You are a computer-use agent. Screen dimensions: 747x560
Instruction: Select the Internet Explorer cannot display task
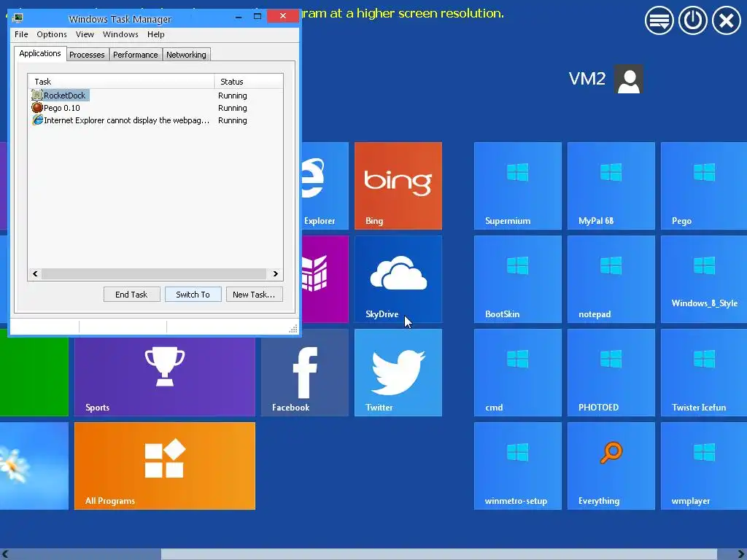coord(155,120)
